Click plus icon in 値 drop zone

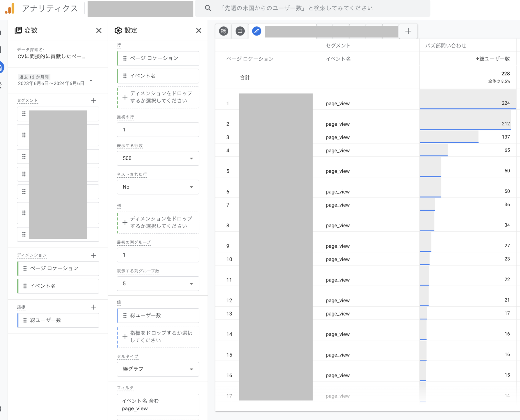[x=125, y=337]
